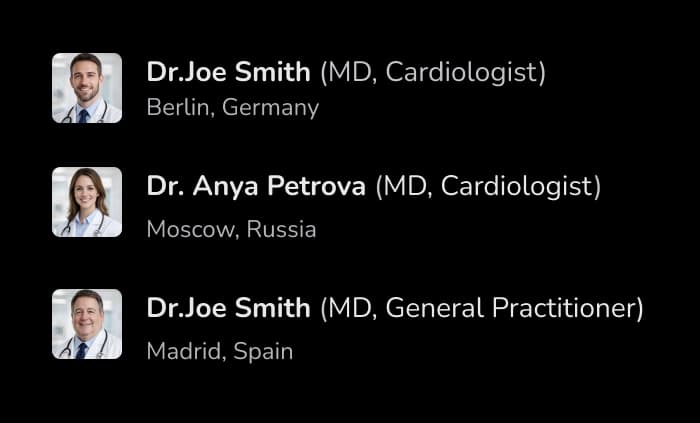700x423 pixels.
Task: Open Dr. Anya Petrova's name link
Action: coord(256,187)
